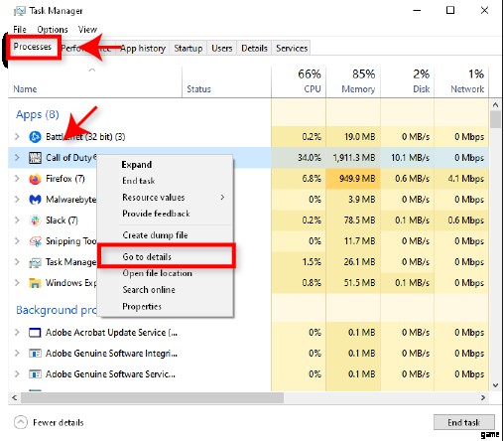Expand the Snipping Tool process group

pos(17,241)
